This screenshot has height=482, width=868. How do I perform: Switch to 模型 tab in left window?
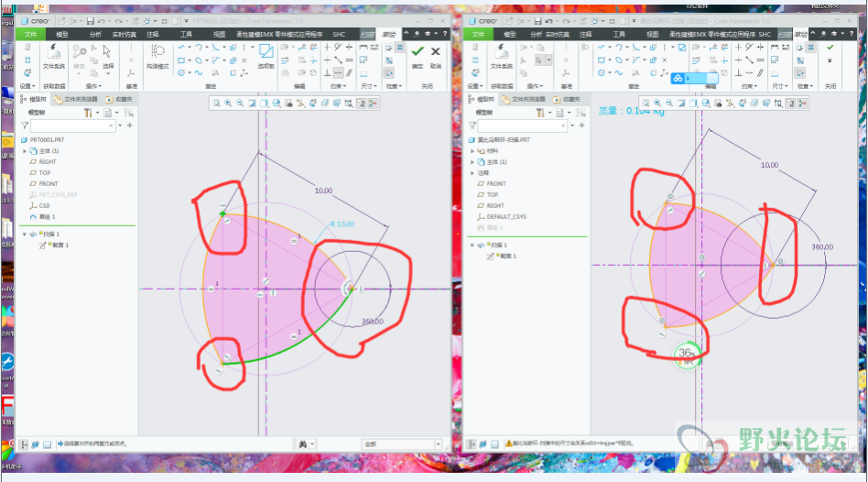click(62, 34)
